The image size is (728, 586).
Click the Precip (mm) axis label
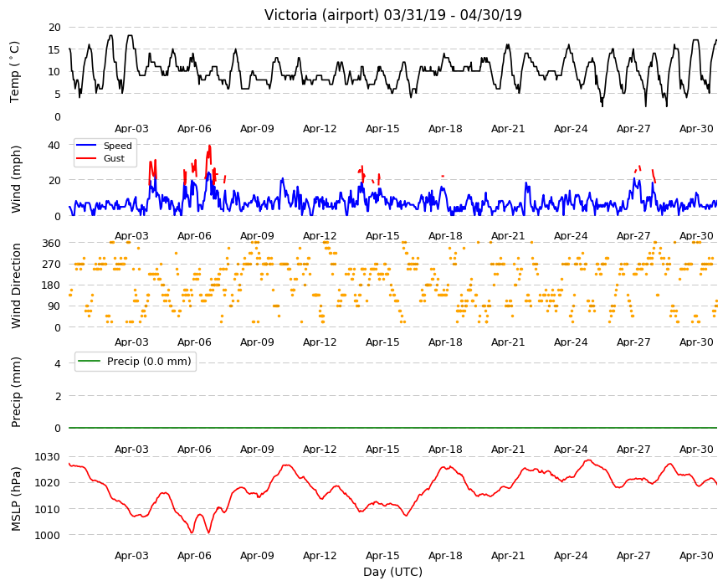[16, 393]
